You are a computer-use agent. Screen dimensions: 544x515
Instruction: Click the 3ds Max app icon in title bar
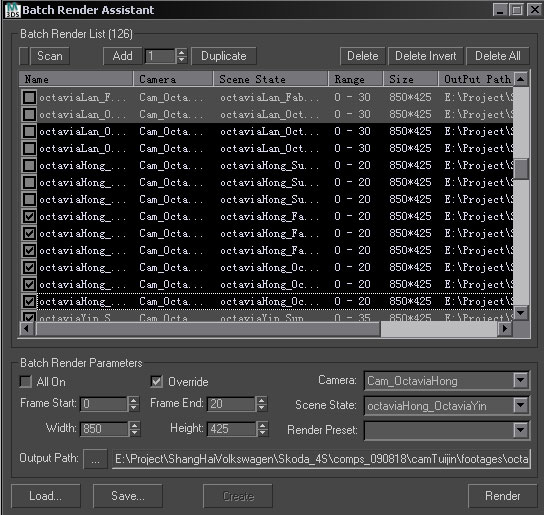(x=12, y=10)
